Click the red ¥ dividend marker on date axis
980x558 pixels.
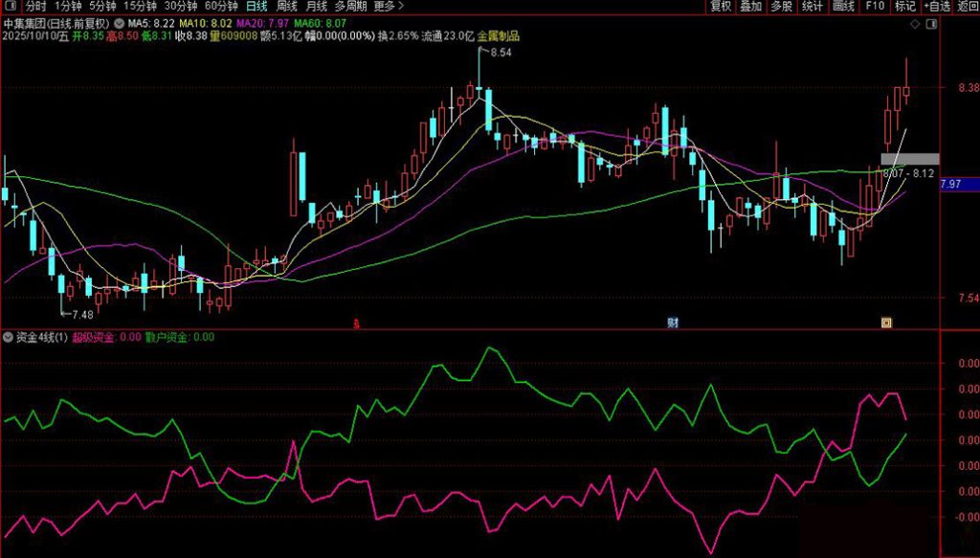pos(355,324)
